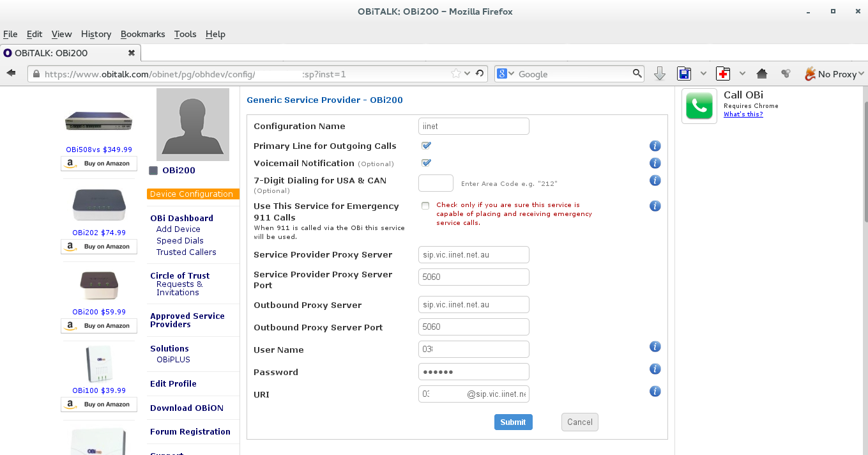Enable Use This Service for Emergency 911 checkbox

click(x=425, y=206)
